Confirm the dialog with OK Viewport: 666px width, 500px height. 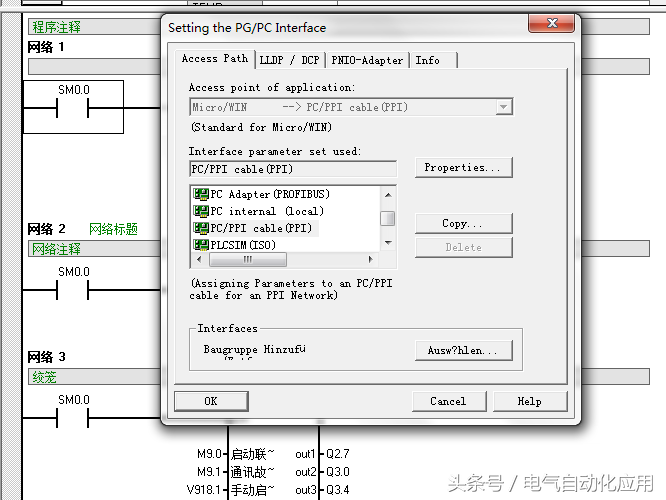(x=210, y=401)
